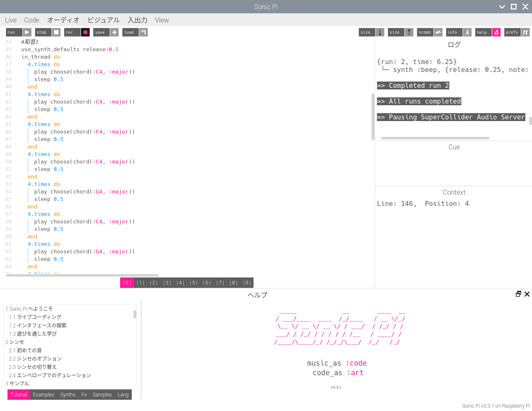
Task: Click the stop button label
Action: coord(43,32)
